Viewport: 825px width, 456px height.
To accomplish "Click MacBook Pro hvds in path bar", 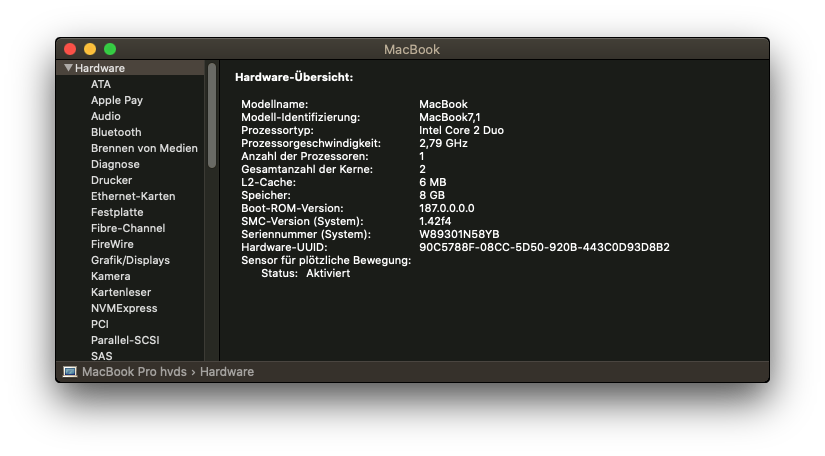I will (x=134, y=372).
